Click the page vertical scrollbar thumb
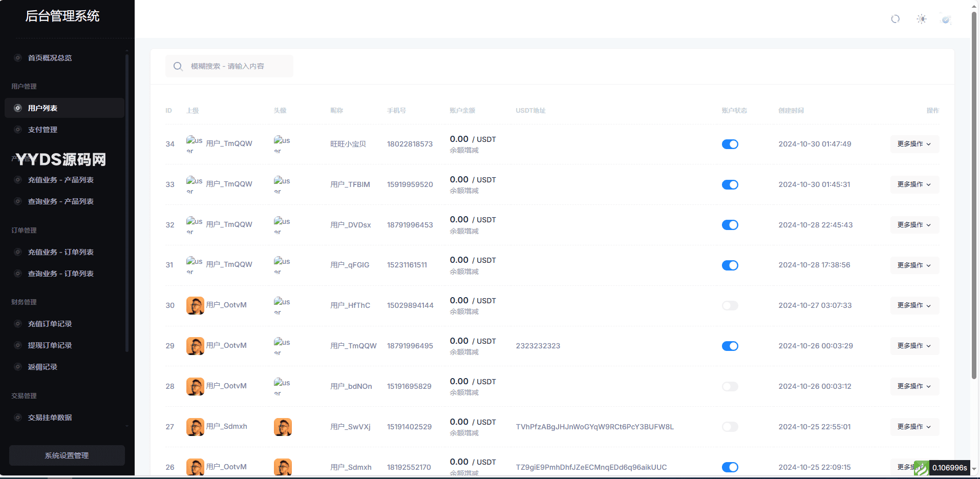This screenshot has width=980, height=479. (974, 195)
